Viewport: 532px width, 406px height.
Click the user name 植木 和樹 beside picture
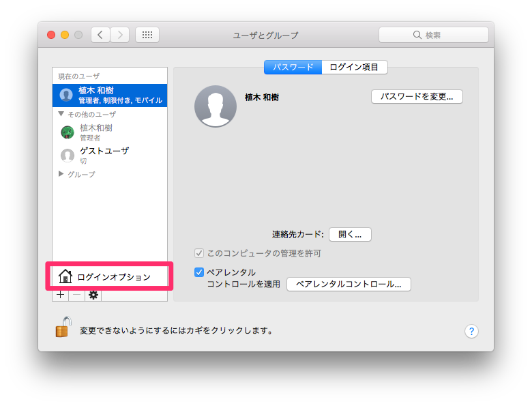(262, 98)
